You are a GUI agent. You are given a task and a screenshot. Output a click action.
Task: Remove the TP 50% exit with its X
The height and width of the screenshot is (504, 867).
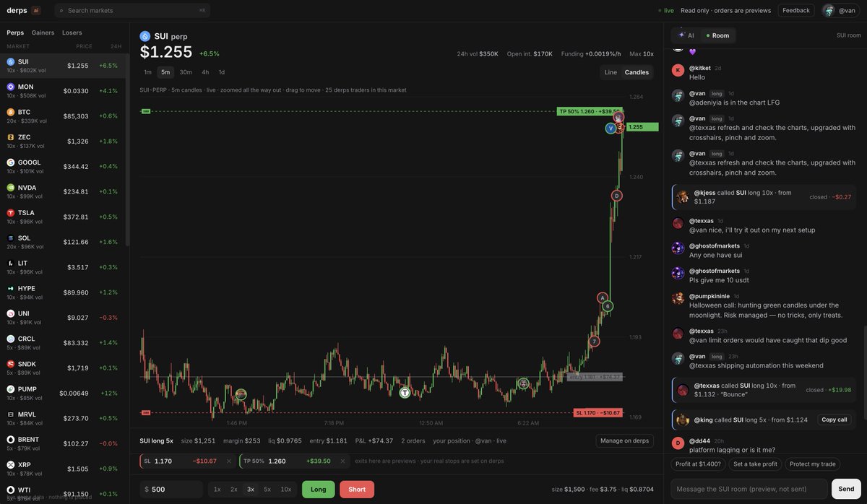pyautogui.click(x=343, y=461)
